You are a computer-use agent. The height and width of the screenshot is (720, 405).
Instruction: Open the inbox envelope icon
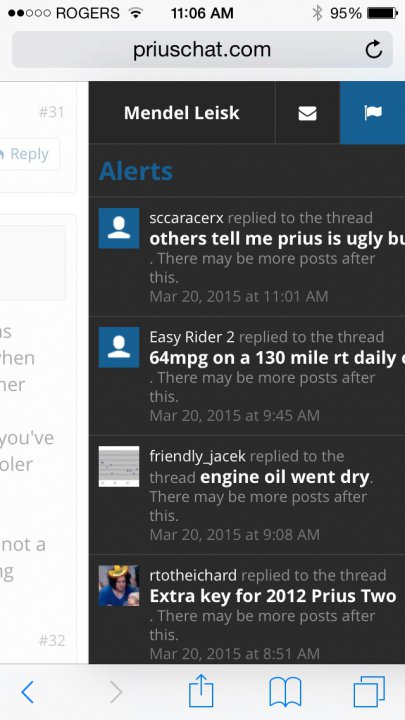tap(307, 112)
